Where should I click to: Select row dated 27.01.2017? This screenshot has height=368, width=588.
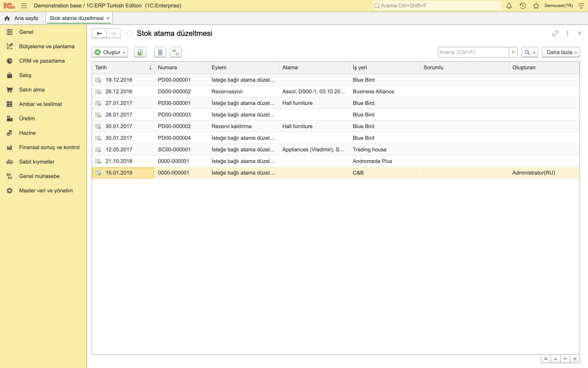tap(335, 103)
